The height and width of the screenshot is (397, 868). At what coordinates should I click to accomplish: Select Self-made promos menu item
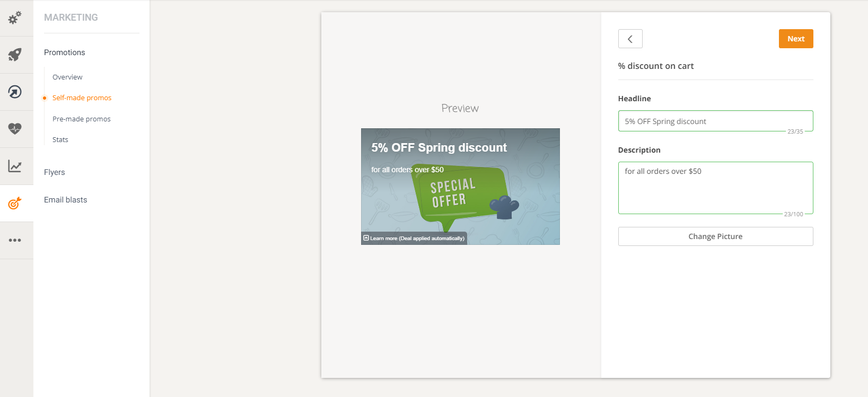pos(82,98)
